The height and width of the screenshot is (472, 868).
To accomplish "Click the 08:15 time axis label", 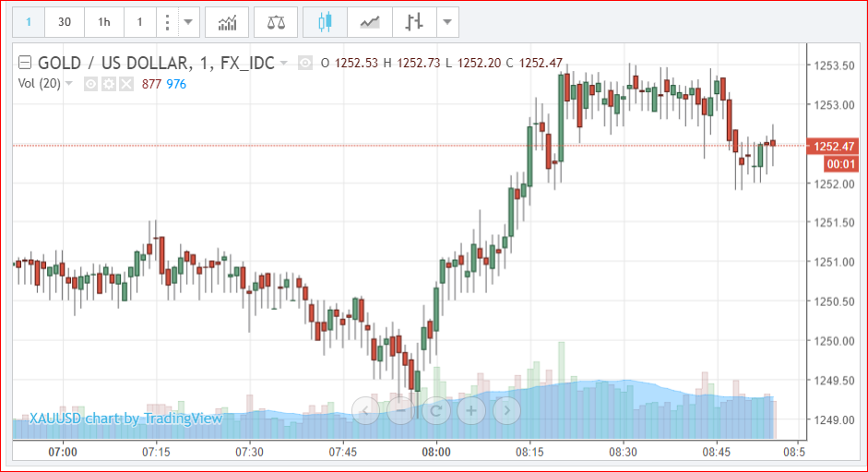I will [529, 452].
